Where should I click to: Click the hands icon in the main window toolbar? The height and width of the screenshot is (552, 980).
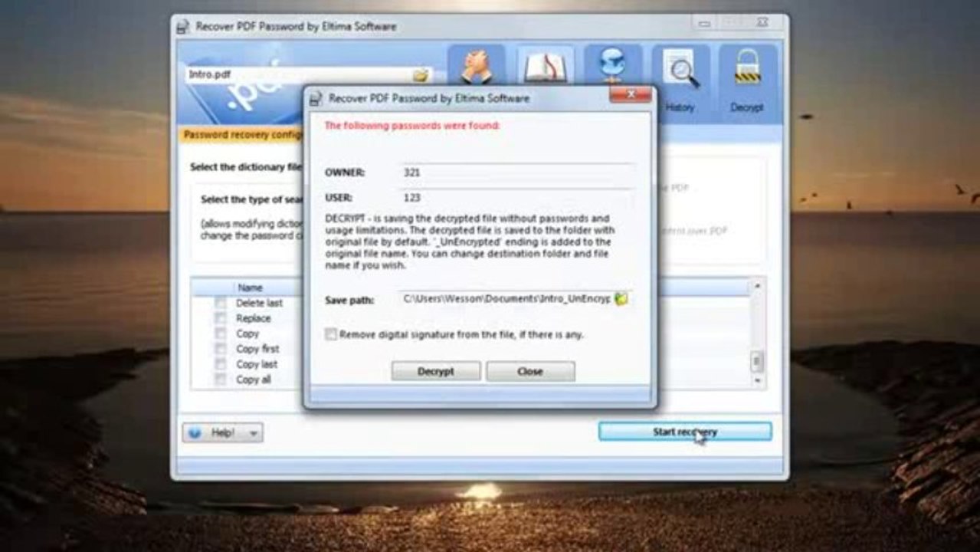[x=476, y=67]
